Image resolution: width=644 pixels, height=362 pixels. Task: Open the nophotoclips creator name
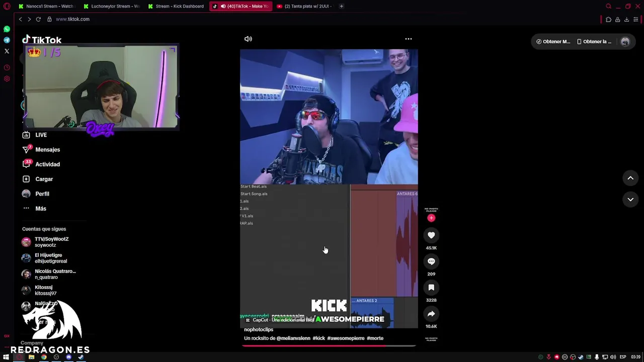(x=259, y=329)
